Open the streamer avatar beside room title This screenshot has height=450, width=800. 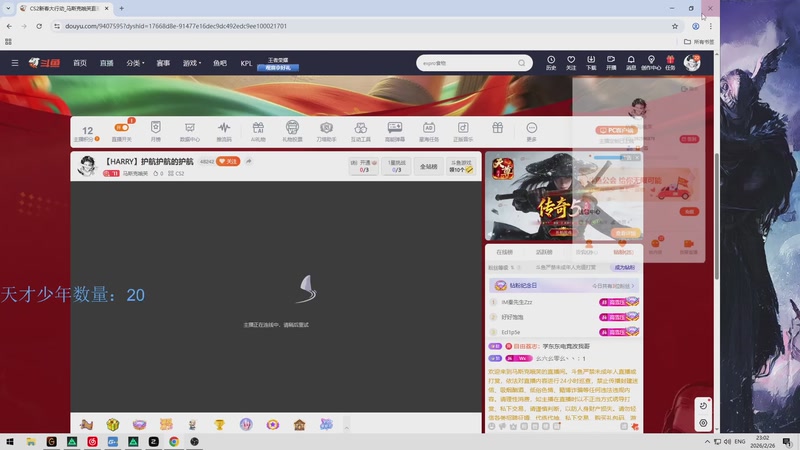tap(87, 166)
